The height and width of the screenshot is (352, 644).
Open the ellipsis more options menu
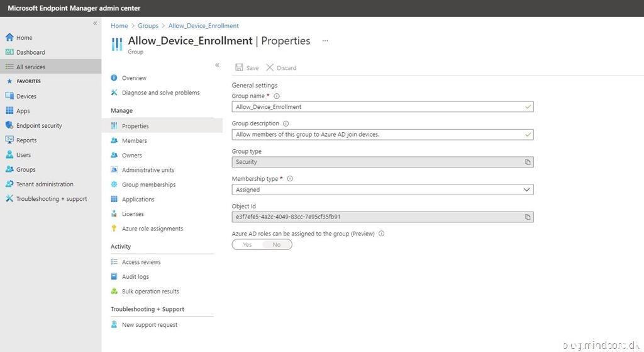(325, 41)
